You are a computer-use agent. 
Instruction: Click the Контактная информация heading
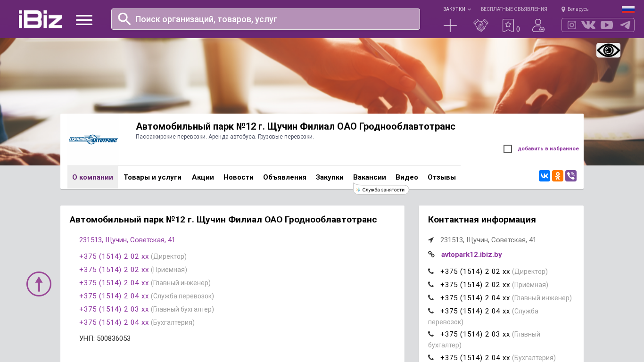point(482,220)
